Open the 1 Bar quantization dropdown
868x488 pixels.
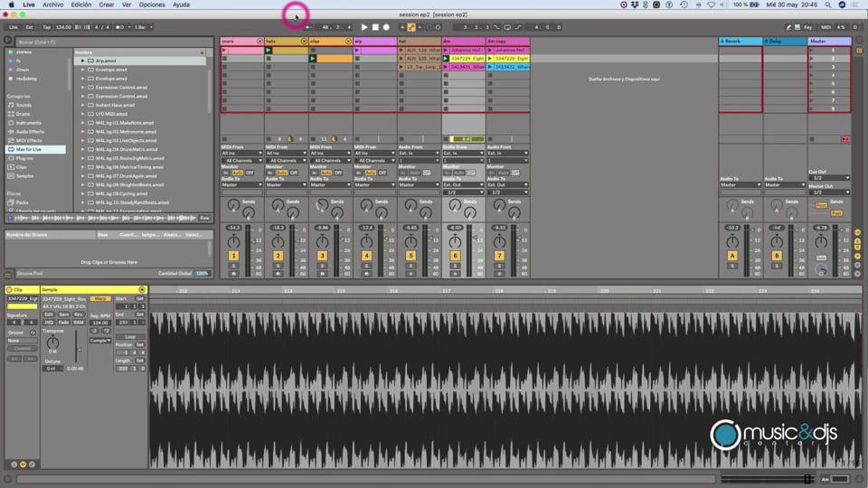pyautogui.click(x=144, y=26)
